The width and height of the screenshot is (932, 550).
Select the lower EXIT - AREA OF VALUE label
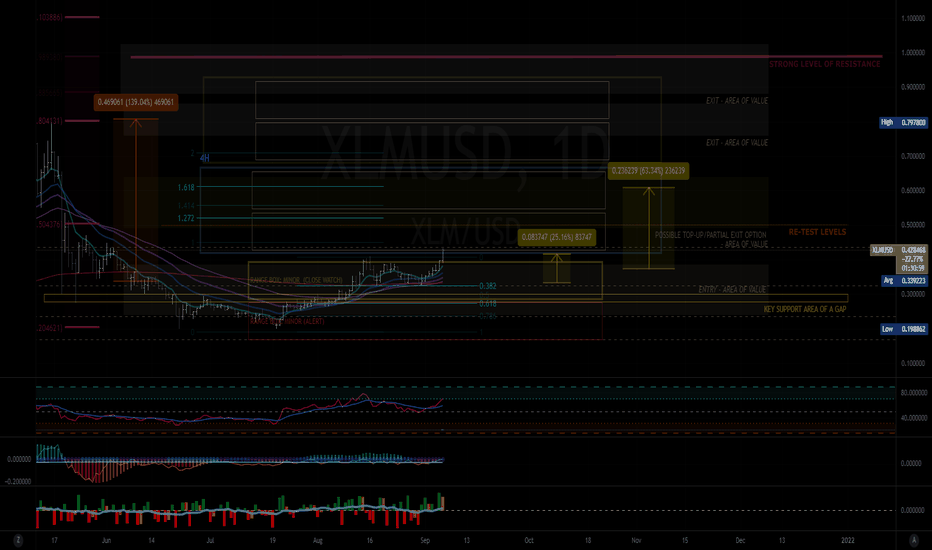737,143
